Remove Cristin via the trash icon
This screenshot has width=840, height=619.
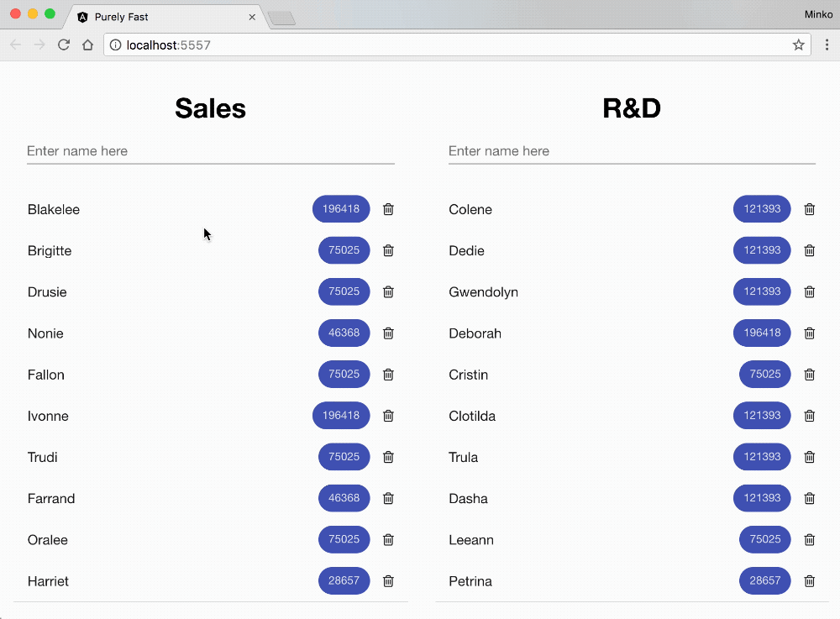coord(810,375)
